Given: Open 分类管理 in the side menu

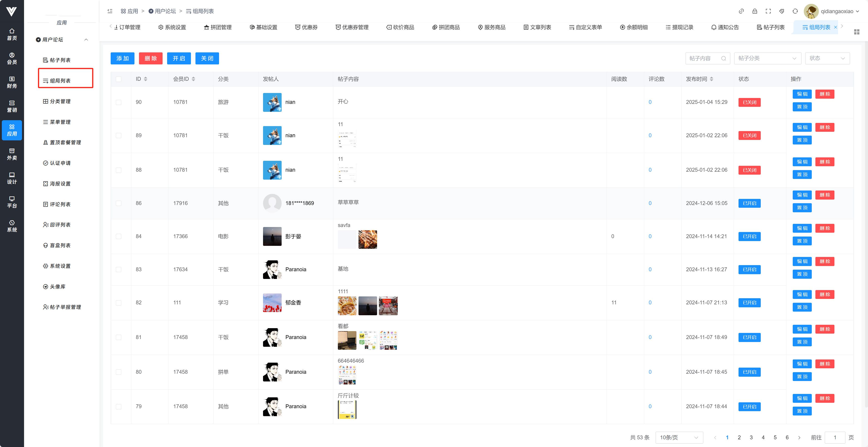Looking at the screenshot, I should [x=60, y=101].
